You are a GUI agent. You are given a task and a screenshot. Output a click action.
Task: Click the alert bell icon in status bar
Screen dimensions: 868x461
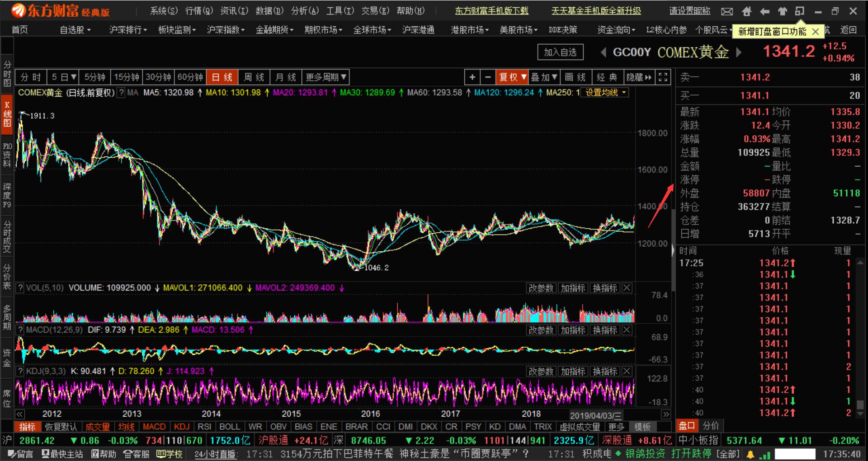tap(750, 454)
